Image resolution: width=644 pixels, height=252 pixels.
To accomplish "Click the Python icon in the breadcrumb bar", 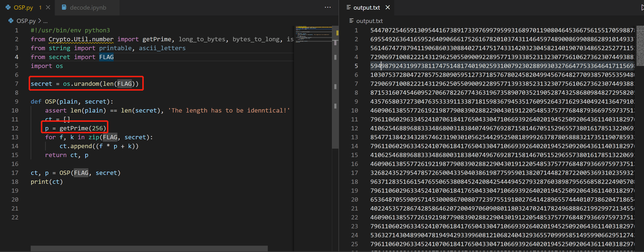I will click(x=11, y=21).
